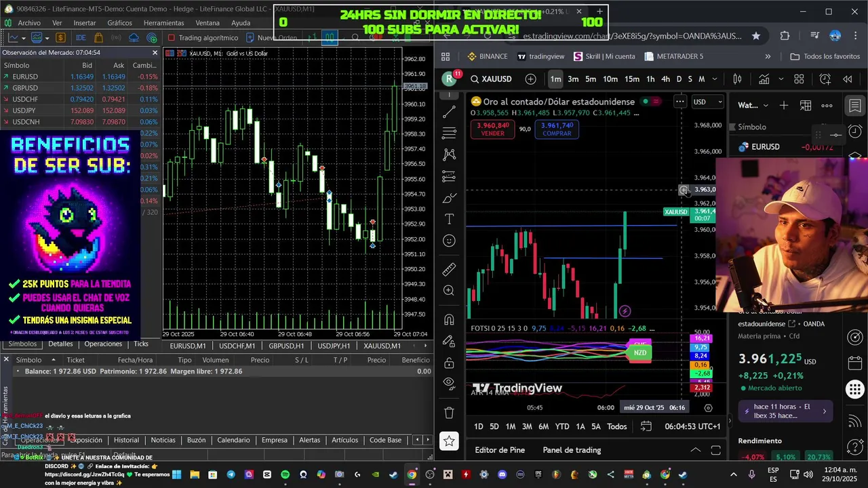Viewport: 868px width, 488px height.
Task: Close the Observación del Mercado panel
Action: (155, 52)
